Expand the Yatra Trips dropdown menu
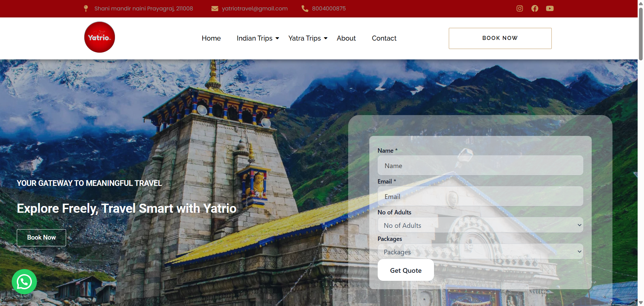 point(308,38)
